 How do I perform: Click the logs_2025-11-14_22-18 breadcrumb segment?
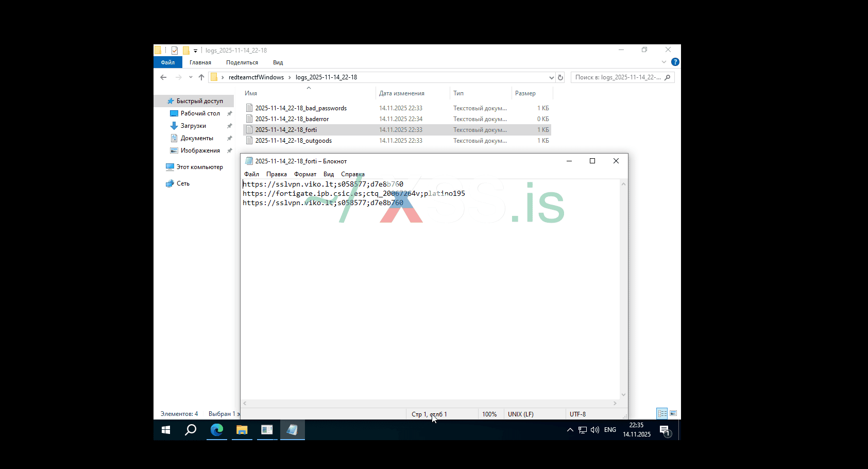326,77
